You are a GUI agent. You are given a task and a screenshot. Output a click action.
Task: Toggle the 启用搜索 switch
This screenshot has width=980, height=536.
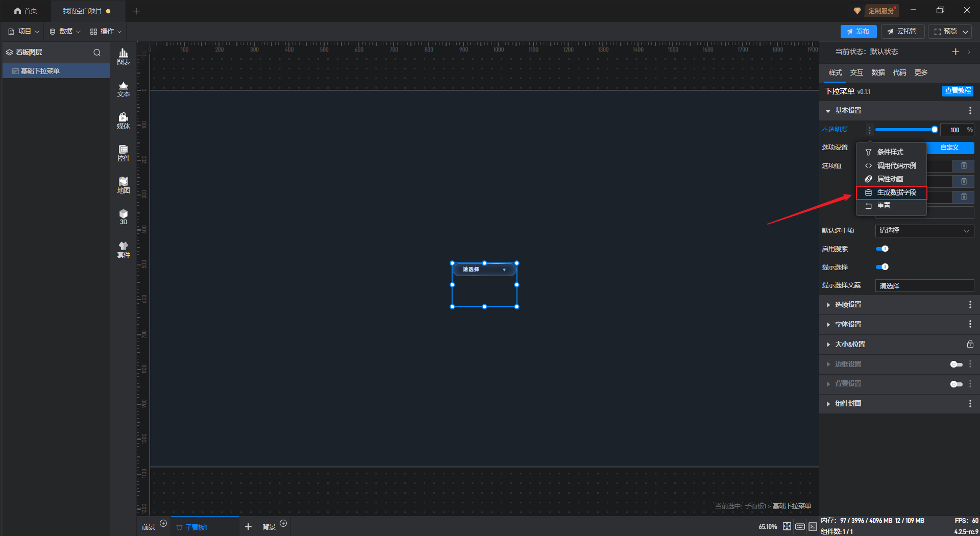coord(882,249)
